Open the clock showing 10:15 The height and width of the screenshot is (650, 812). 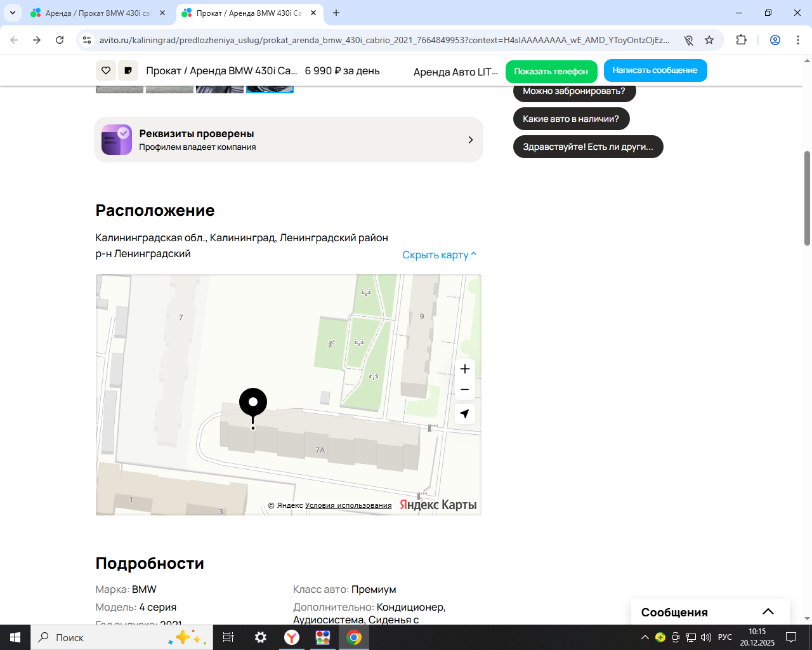(757, 637)
